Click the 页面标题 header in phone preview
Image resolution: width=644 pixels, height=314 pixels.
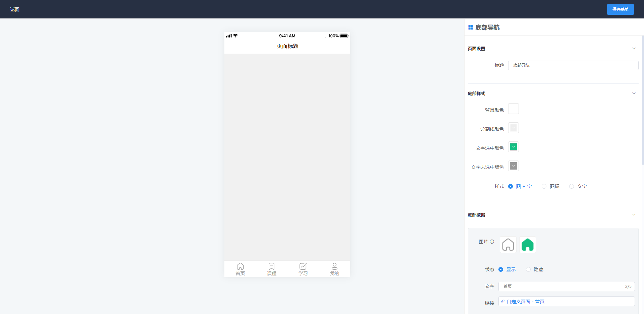287,46
